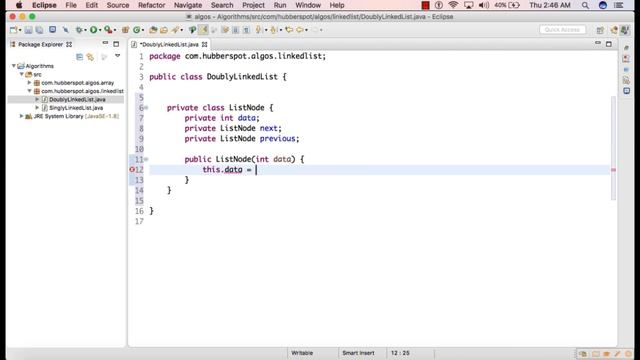Click the Search flashlight toolbar icon
The height and width of the screenshot is (360, 640).
coord(176,30)
